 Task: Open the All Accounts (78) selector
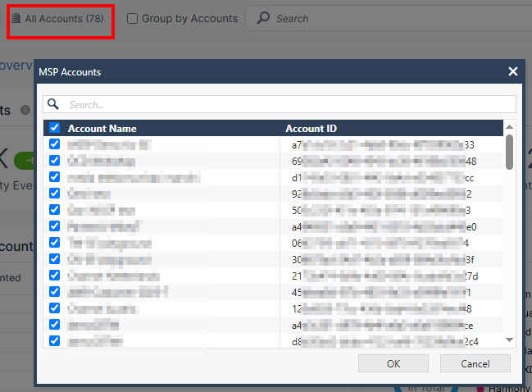coord(60,18)
